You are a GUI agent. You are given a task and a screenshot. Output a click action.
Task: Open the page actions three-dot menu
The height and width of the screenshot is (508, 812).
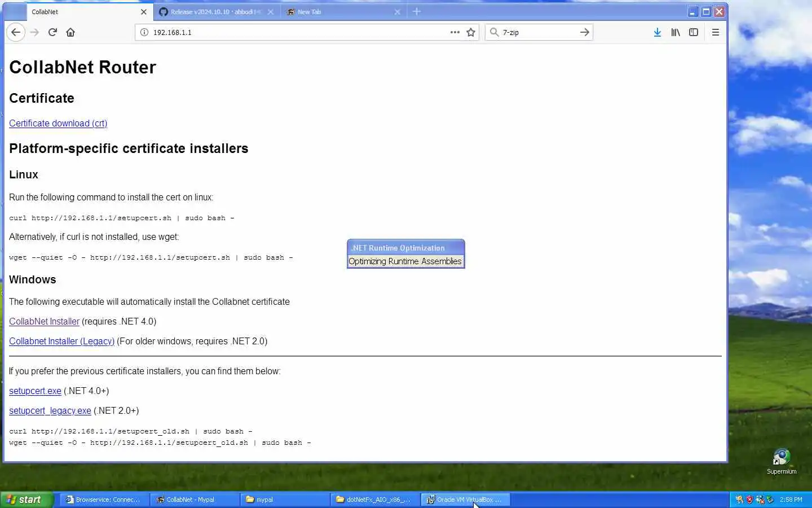point(455,32)
